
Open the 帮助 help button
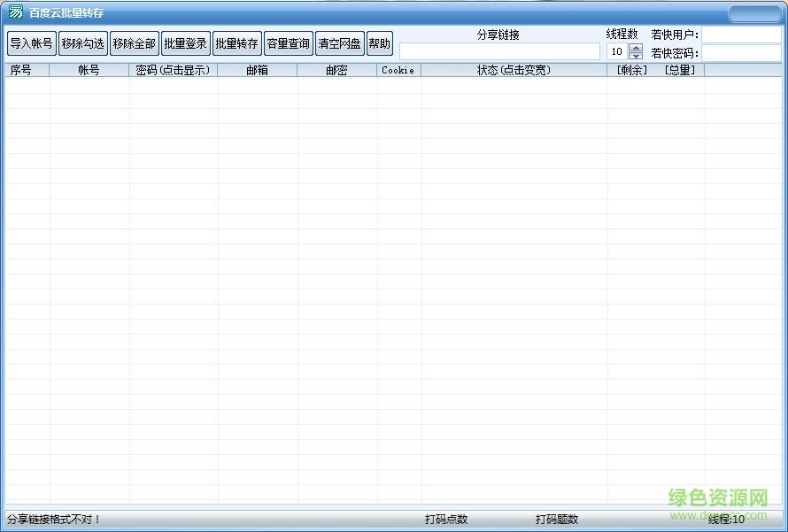point(379,43)
